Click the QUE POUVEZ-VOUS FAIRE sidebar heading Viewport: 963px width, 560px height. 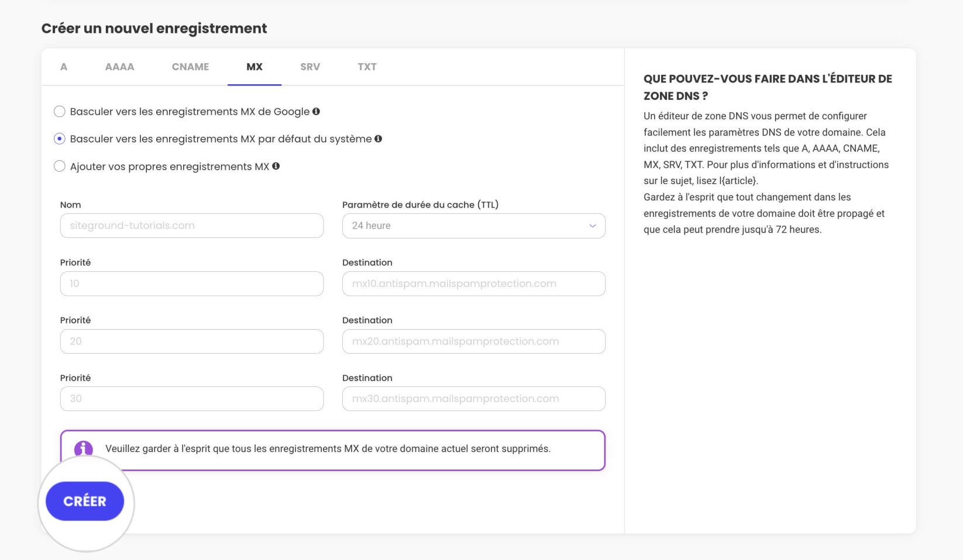[x=768, y=87]
